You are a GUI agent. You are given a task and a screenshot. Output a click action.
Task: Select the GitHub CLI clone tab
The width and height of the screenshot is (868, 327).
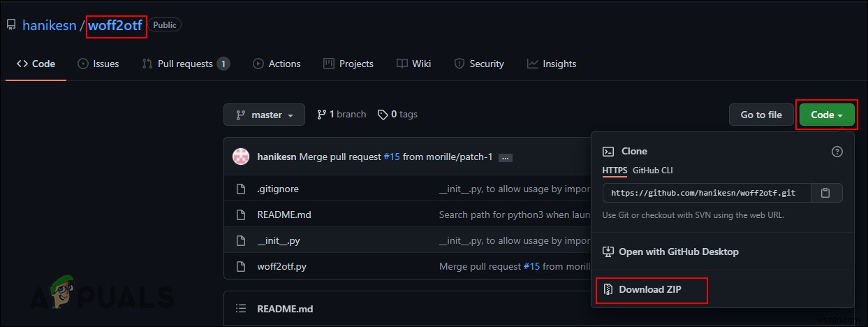(652, 170)
